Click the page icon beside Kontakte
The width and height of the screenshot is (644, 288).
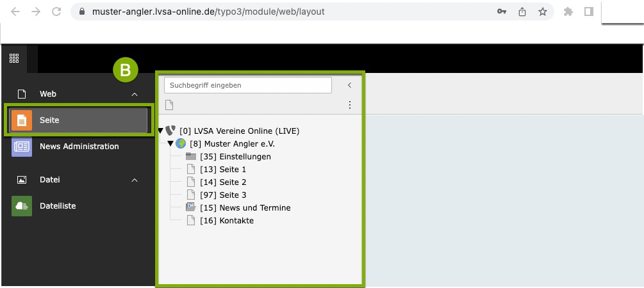pyautogui.click(x=190, y=220)
